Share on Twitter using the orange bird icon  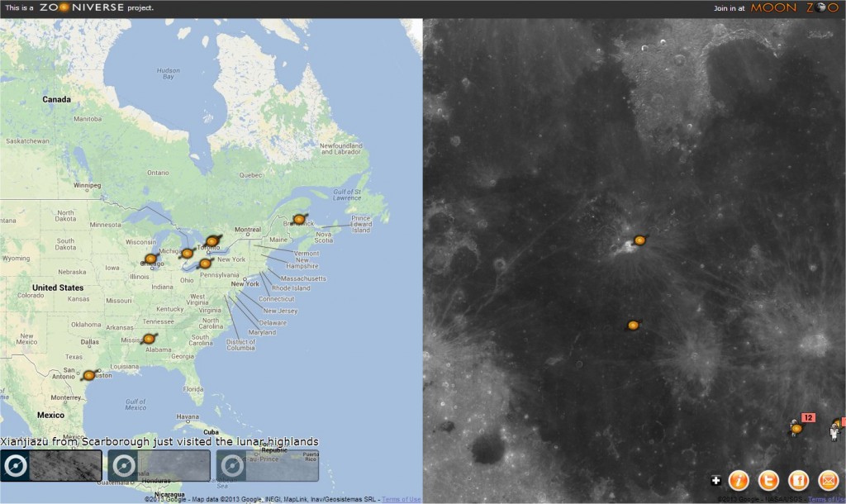(768, 479)
